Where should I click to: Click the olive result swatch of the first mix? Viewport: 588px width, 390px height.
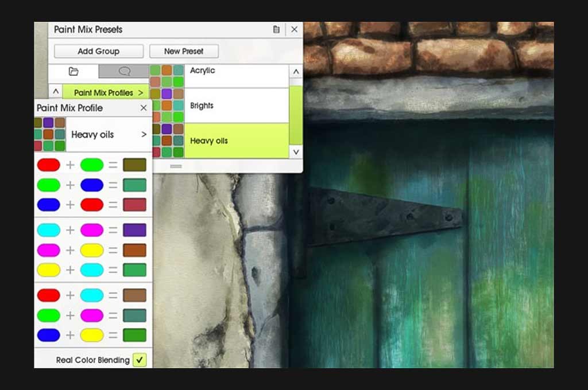tap(134, 165)
